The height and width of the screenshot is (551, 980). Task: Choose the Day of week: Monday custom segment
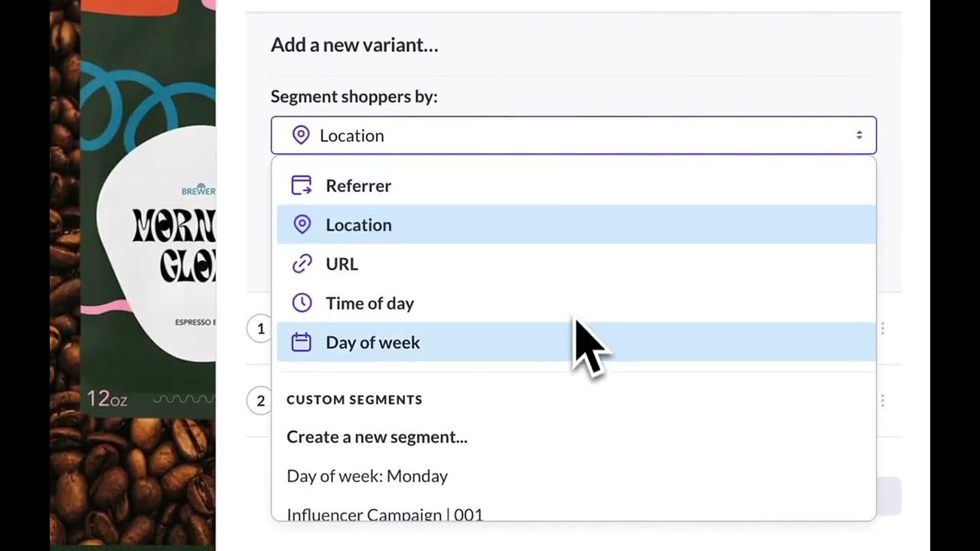367,476
